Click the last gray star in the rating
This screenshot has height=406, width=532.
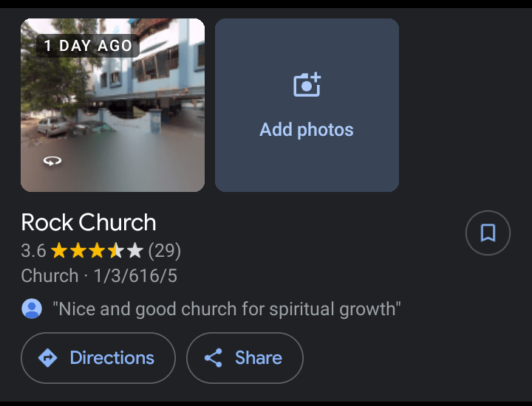[134, 251]
